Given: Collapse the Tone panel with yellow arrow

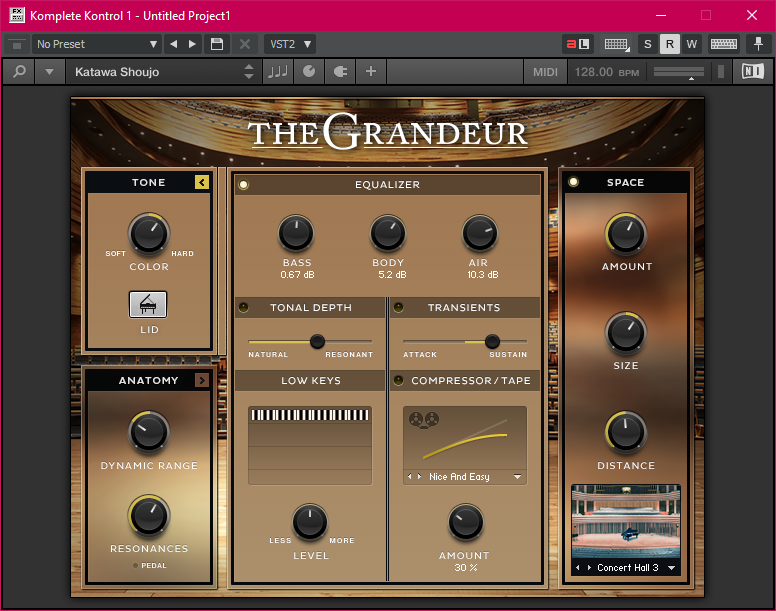Looking at the screenshot, I should tap(201, 183).
